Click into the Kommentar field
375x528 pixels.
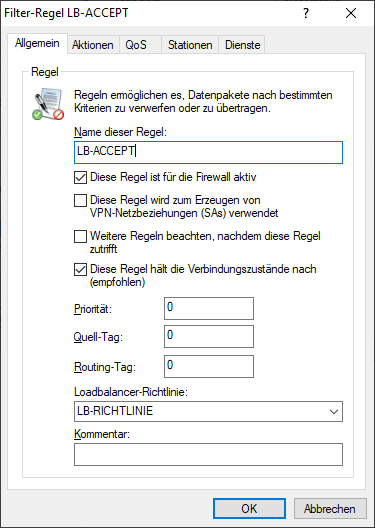click(208, 455)
